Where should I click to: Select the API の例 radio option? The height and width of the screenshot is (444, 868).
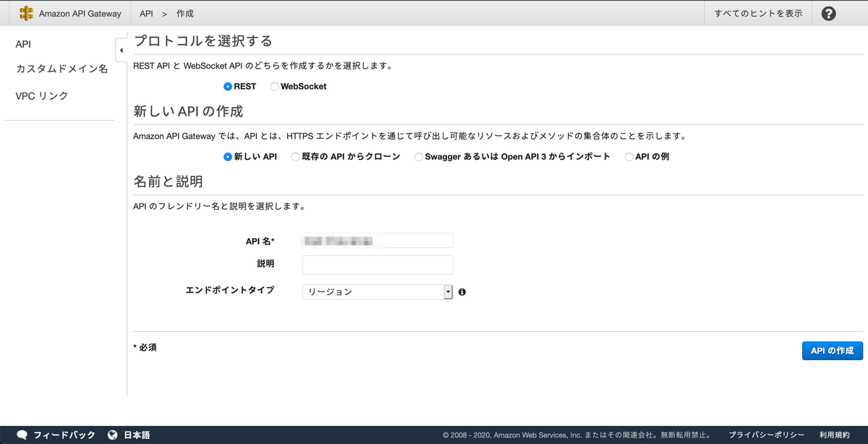tap(629, 156)
